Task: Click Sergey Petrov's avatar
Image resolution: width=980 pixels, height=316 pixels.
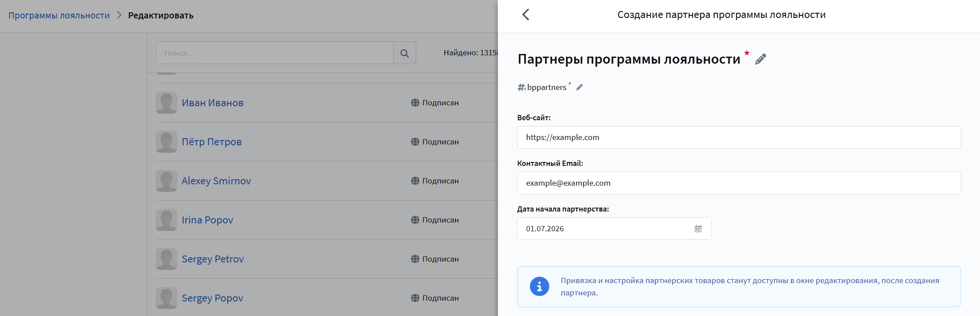Action: pos(166,259)
